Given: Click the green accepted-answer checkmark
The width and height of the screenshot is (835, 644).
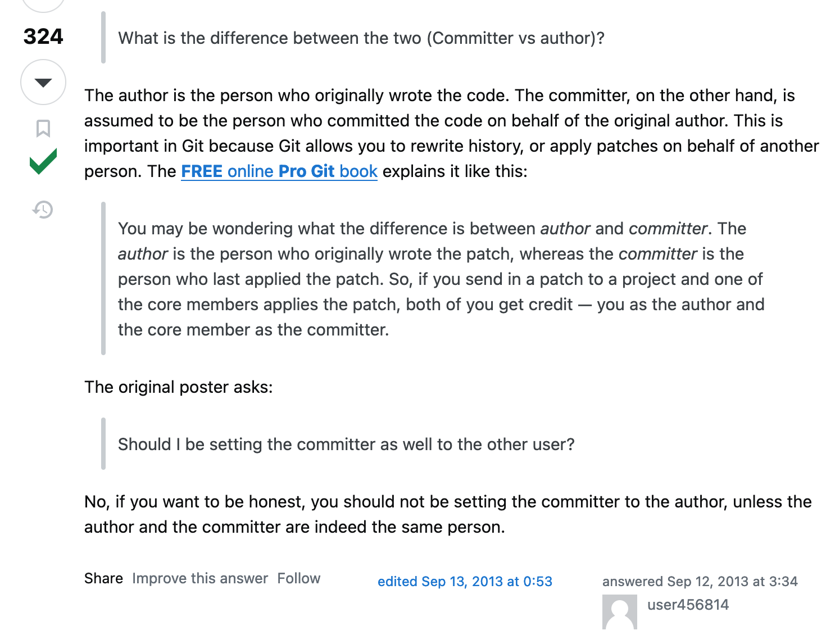Looking at the screenshot, I should (x=43, y=162).
